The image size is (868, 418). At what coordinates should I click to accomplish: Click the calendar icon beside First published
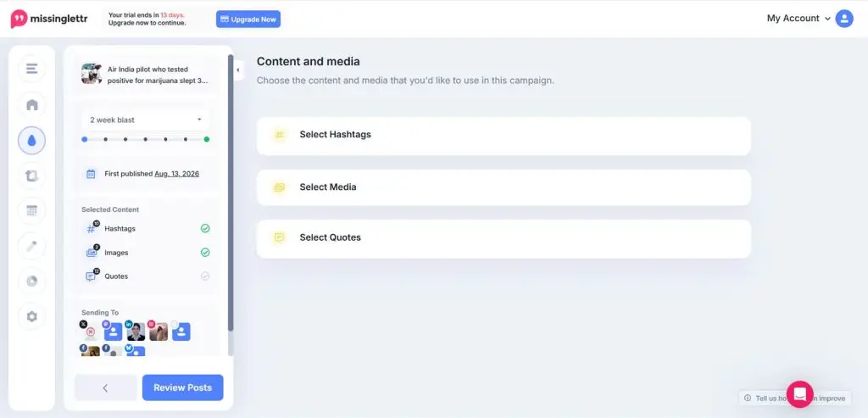[x=91, y=174]
